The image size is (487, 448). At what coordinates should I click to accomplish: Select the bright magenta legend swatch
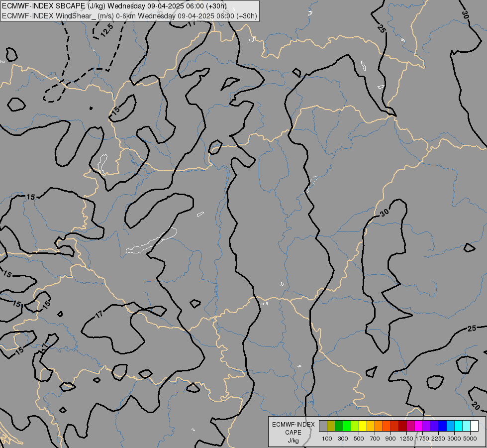(419, 426)
